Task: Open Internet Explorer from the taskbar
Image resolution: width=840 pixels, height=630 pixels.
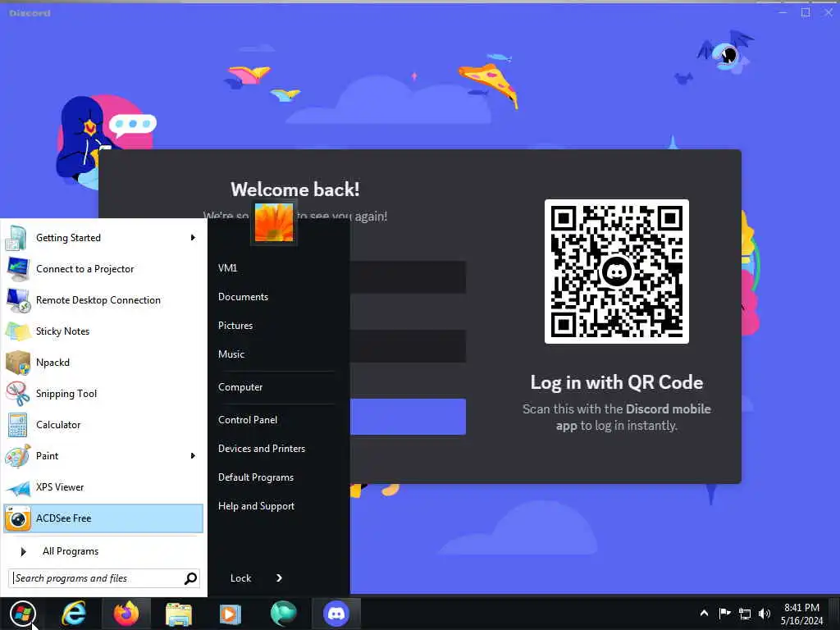Action: click(74, 614)
